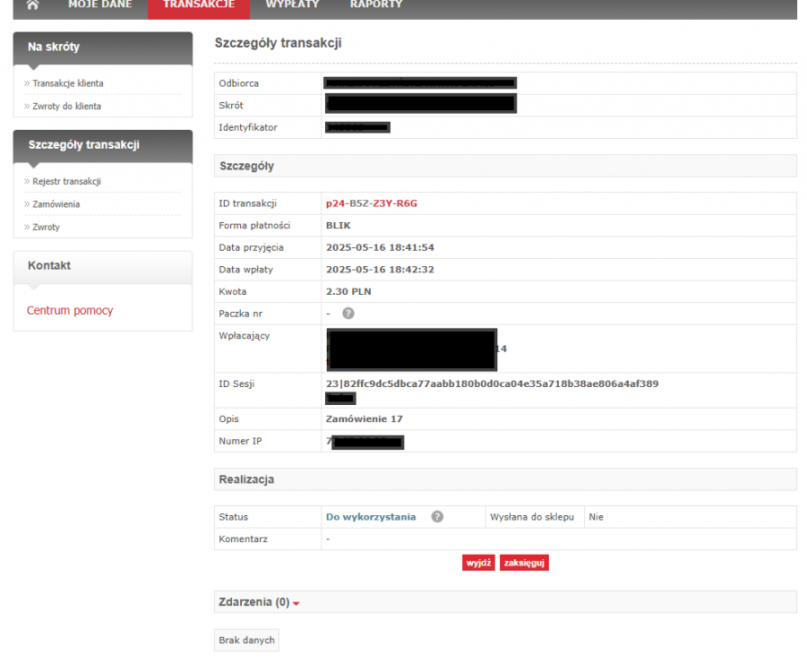The image size is (807, 672).
Task: Click the Nie value for Wysłana do sklepu
Action: click(596, 517)
